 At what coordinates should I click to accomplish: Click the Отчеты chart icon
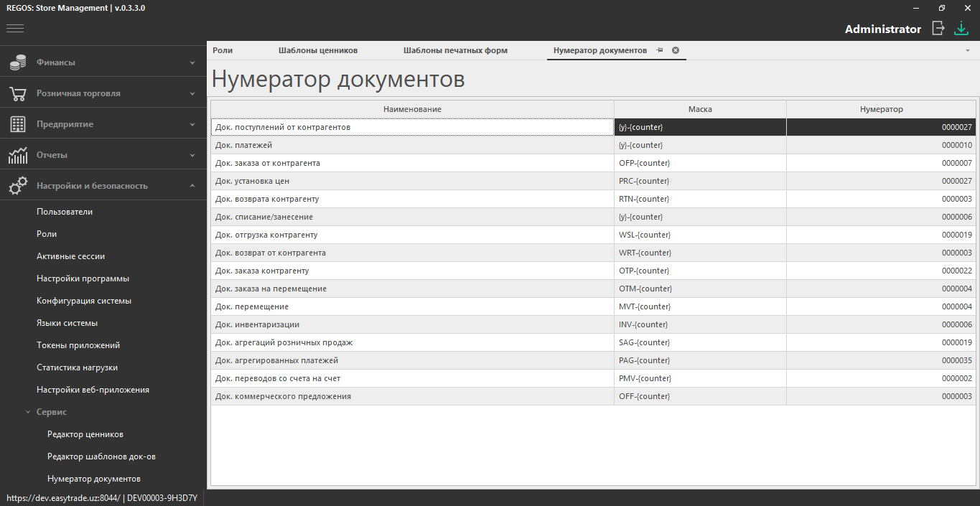(18, 155)
